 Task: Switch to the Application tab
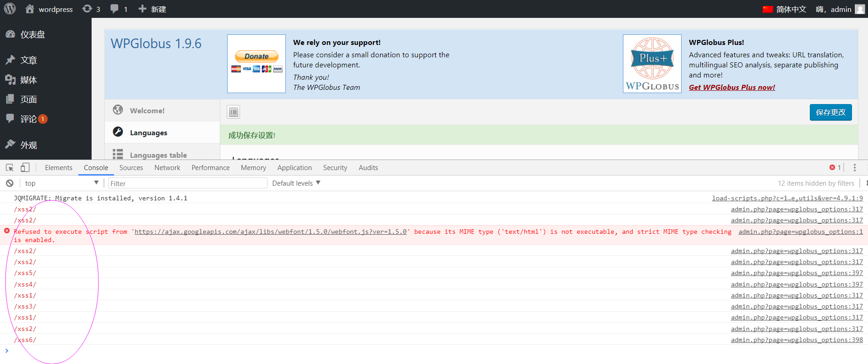(x=295, y=168)
